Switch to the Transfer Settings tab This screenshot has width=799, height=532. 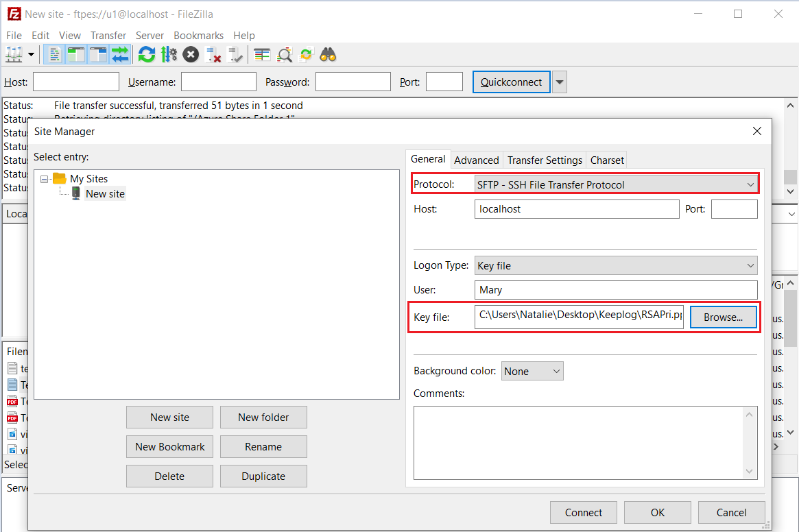click(x=545, y=160)
